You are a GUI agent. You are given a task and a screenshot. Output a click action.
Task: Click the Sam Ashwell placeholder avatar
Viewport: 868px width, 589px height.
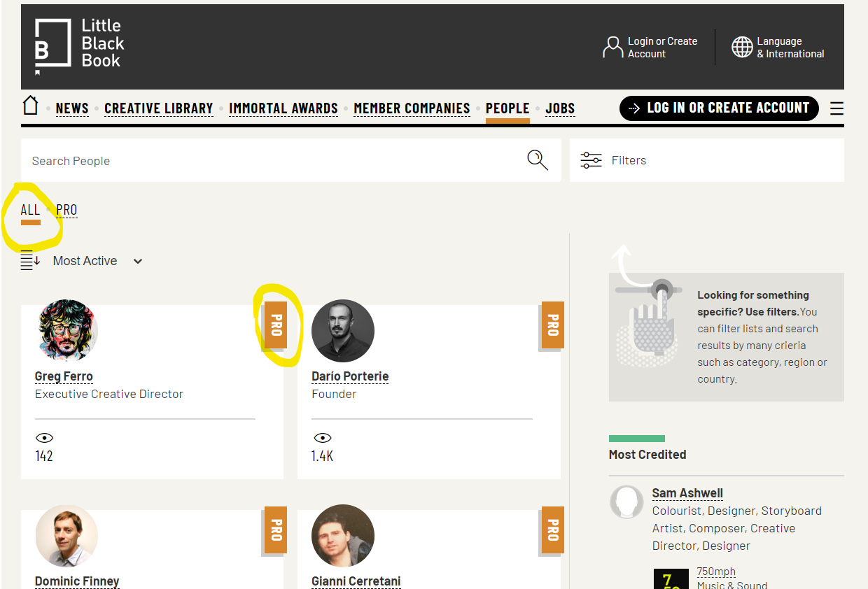pos(626,502)
